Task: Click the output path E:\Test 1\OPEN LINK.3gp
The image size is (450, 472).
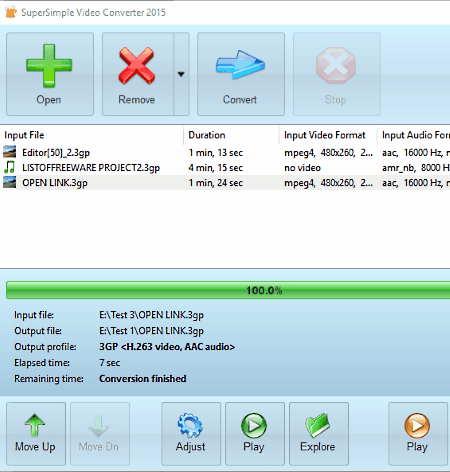Action: click(x=151, y=331)
